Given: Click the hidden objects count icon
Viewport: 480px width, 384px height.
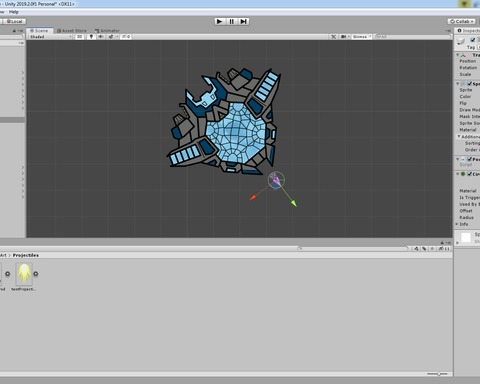Looking at the screenshot, I should tap(126, 37).
